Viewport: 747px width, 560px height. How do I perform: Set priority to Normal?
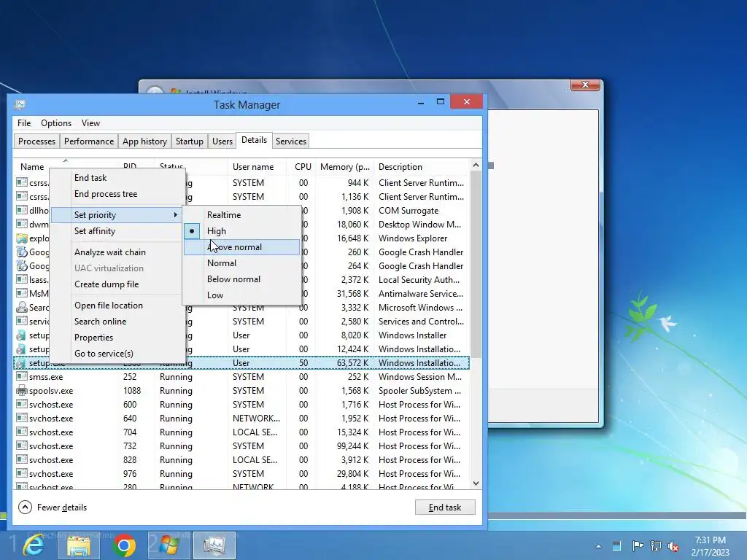242,262
